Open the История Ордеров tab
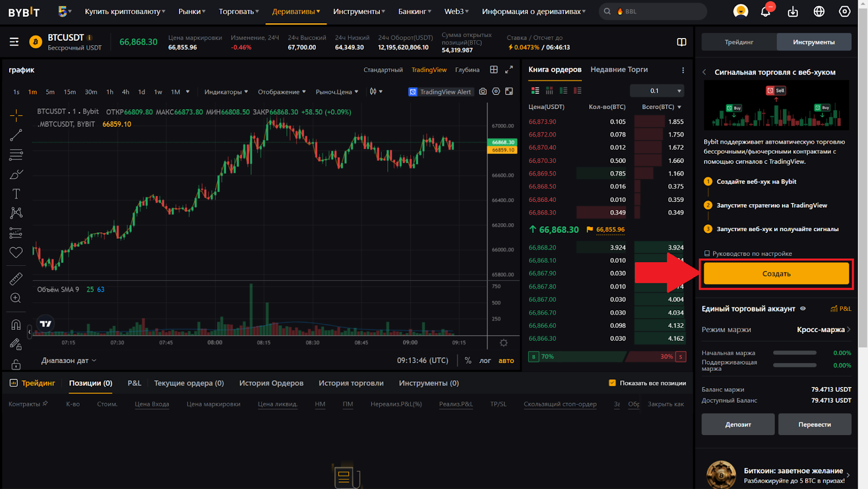Image resolution: width=868 pixels, height=489 pixels. 271,383
